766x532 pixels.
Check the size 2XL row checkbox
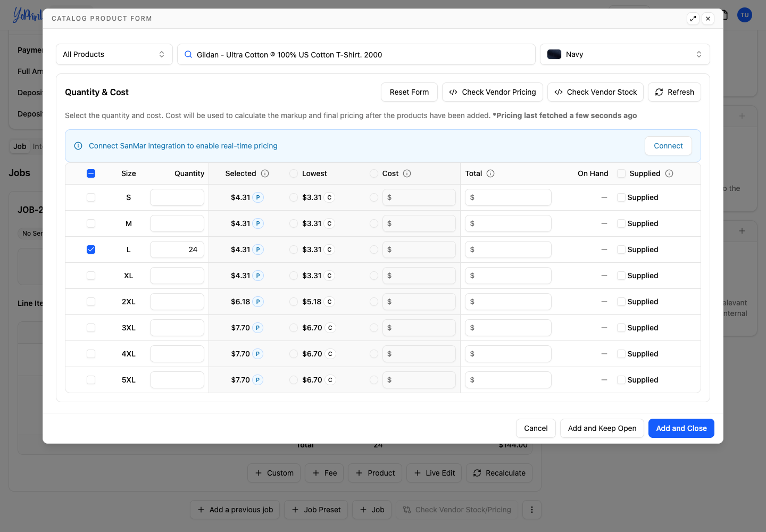[x=91, y=302]
